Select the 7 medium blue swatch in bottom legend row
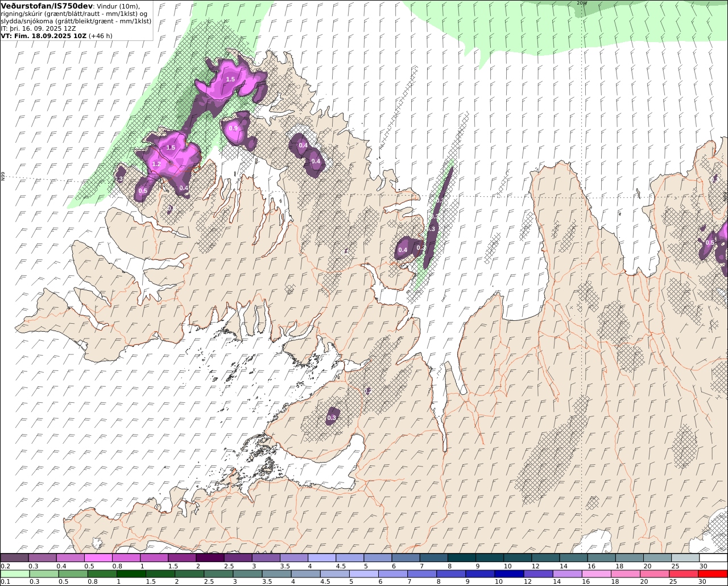 [x=422, y=573]
